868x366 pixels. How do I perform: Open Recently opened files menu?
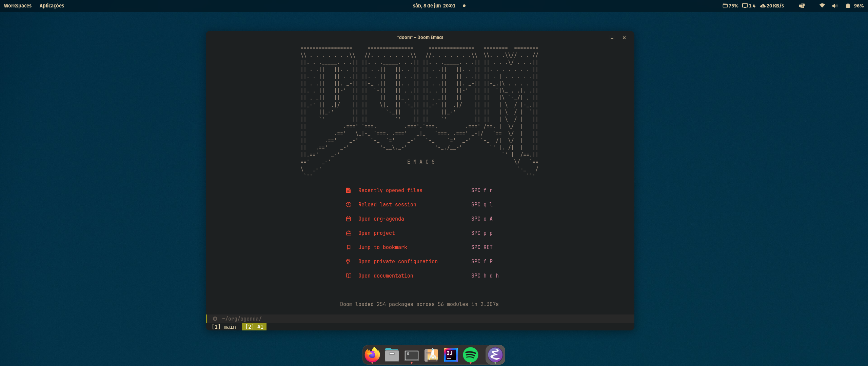pos(390,190)
